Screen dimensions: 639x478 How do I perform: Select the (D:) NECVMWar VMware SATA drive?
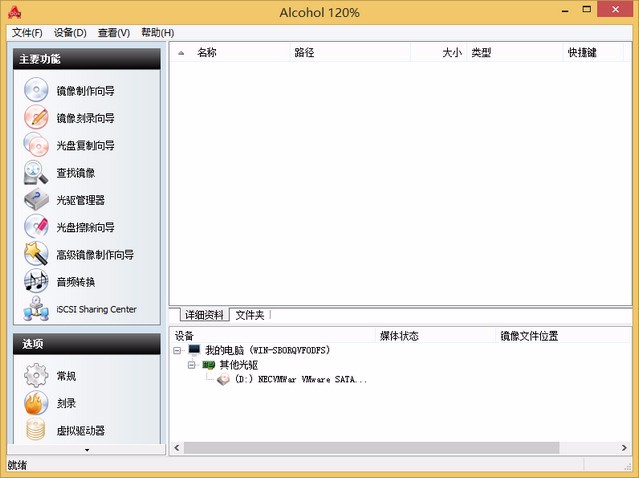coord(300,379)
